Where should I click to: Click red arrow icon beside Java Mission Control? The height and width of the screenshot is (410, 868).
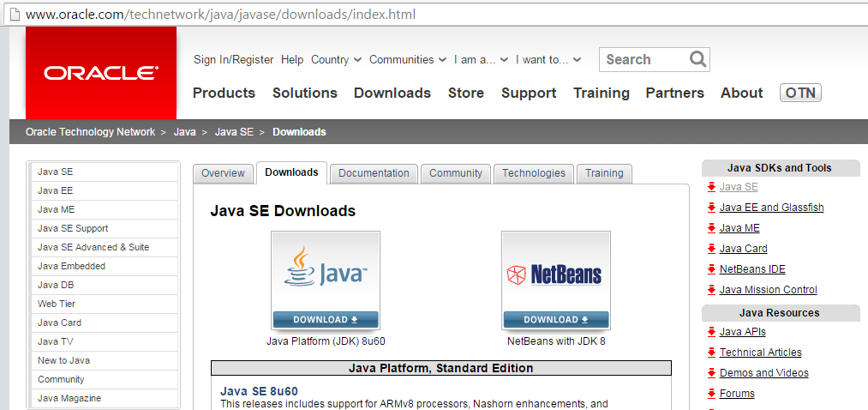tap(711, 290)
